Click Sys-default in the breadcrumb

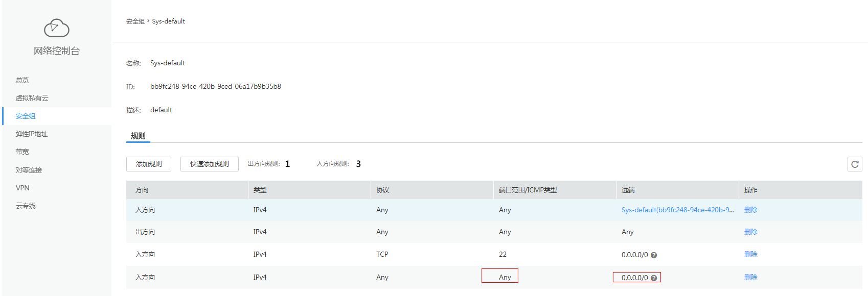coord(169,21)
